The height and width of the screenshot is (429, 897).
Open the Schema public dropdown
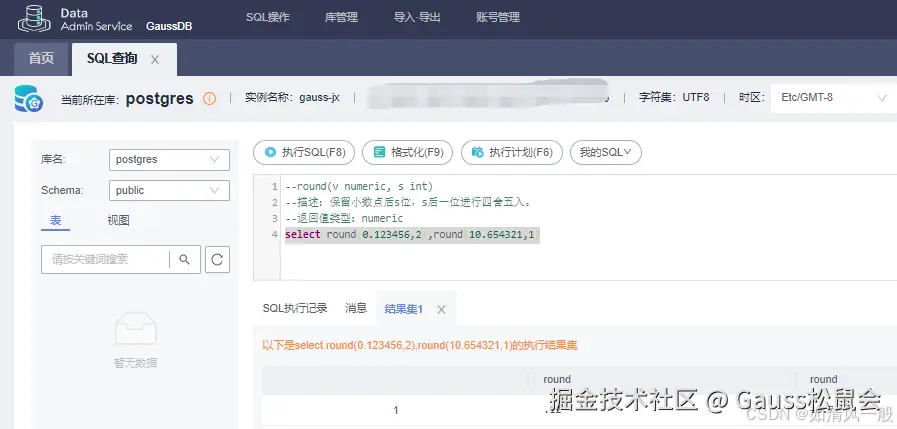pyautogui.click(x=169, y=190)
